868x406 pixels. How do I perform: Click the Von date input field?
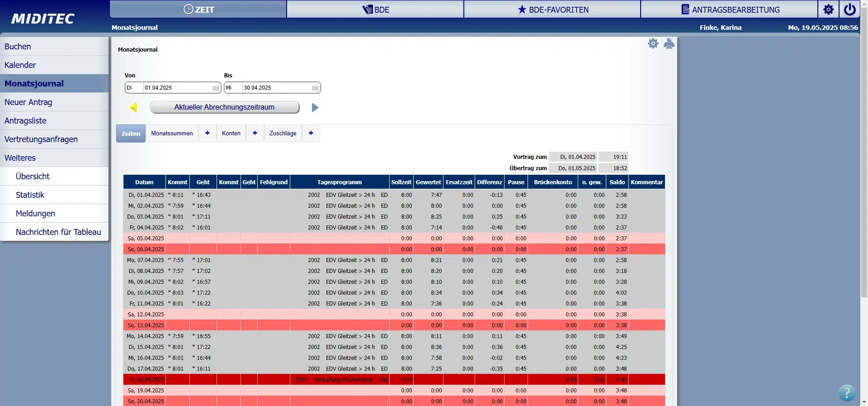tap(176, 88)
